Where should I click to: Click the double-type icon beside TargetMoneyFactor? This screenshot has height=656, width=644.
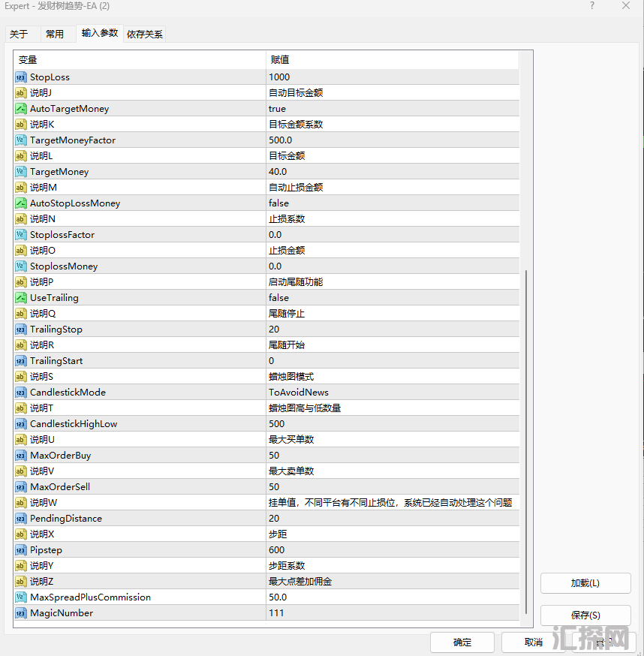tap(21, 140)
